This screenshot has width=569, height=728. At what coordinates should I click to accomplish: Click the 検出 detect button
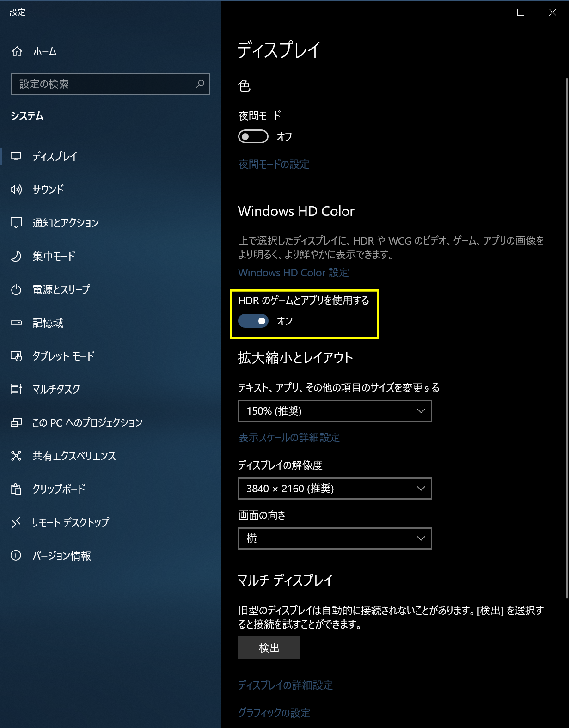point(269,648)
